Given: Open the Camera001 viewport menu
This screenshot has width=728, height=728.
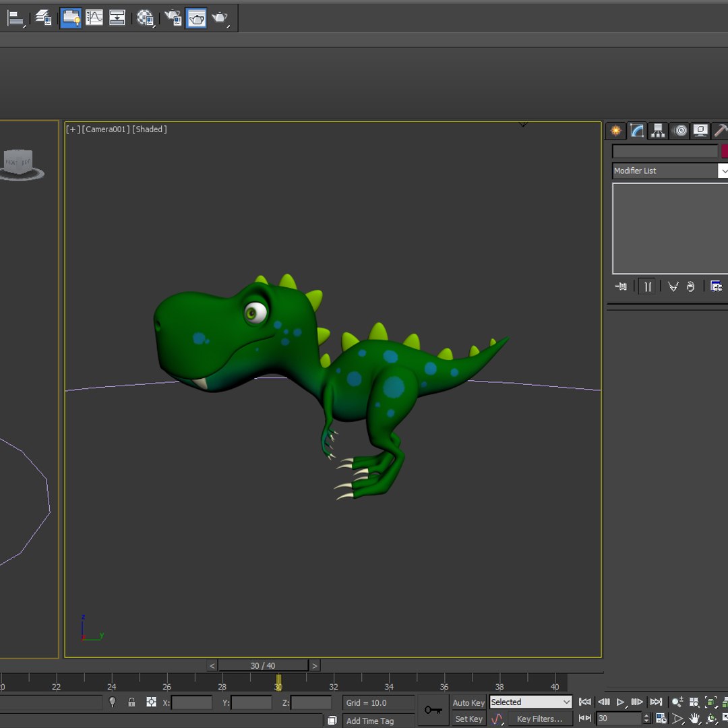Looking at the screenshot, I should tap(106, 129).
